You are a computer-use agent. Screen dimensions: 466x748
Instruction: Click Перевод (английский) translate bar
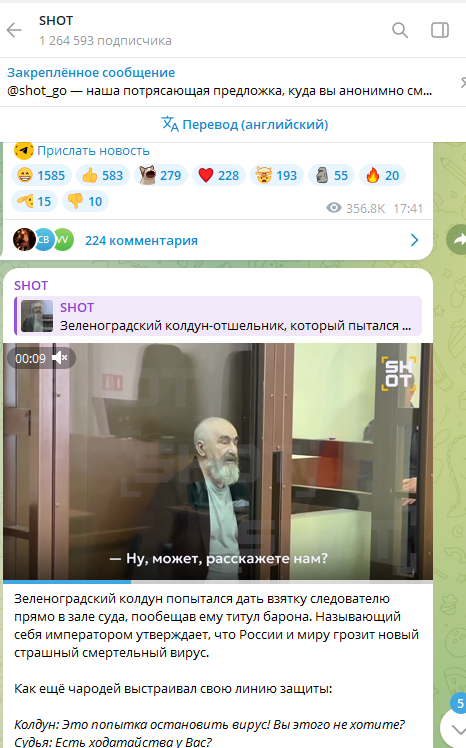(245, 125)
